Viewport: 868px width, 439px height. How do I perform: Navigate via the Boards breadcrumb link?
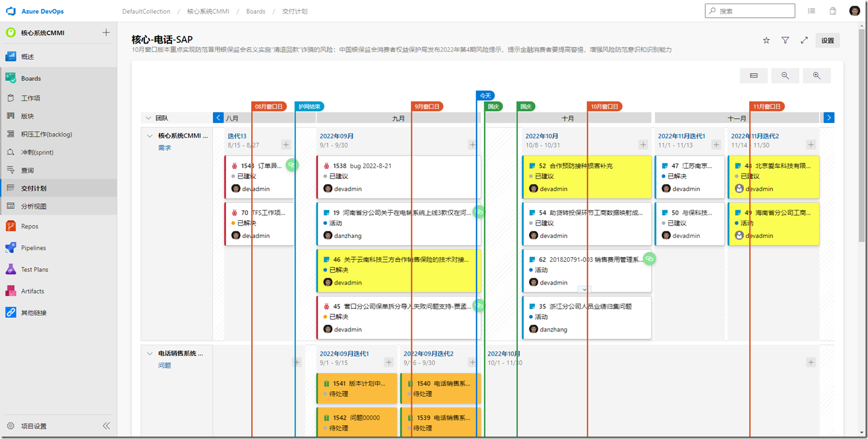coord(255,11)
